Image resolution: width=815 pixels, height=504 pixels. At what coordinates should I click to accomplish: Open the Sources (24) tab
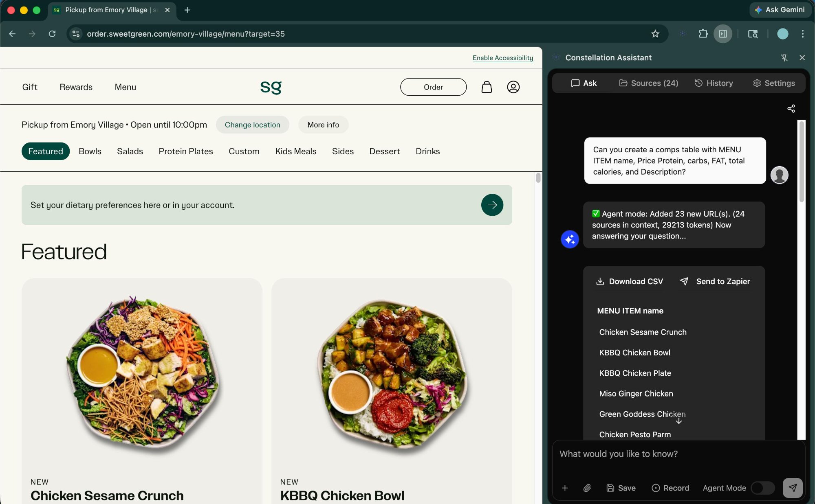coord(649,83)
